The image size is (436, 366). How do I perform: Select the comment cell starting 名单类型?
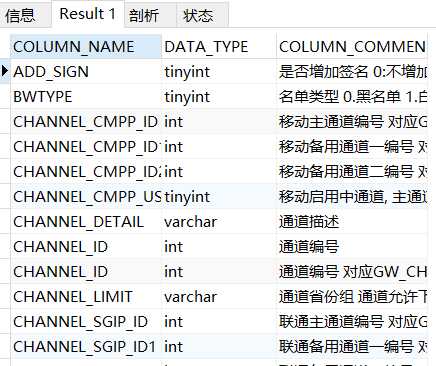click(x=352, y=97)
